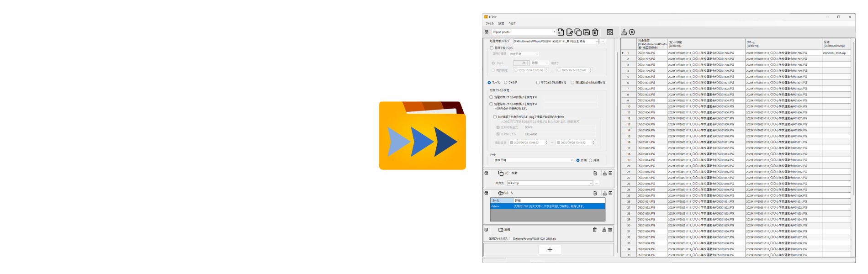Click the save flow floppy icon
The width and height of the screenshot is (868, 274).
(587, 32)
